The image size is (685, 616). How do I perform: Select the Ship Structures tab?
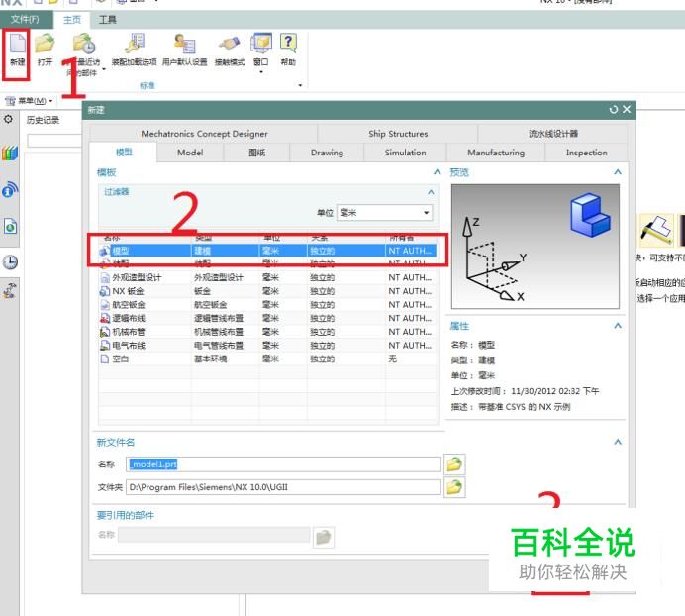point(398,134)
